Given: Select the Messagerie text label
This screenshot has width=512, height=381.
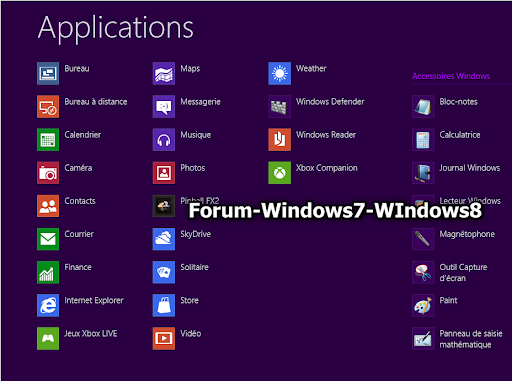Looking at the screenshot, I should coord(200,102).
